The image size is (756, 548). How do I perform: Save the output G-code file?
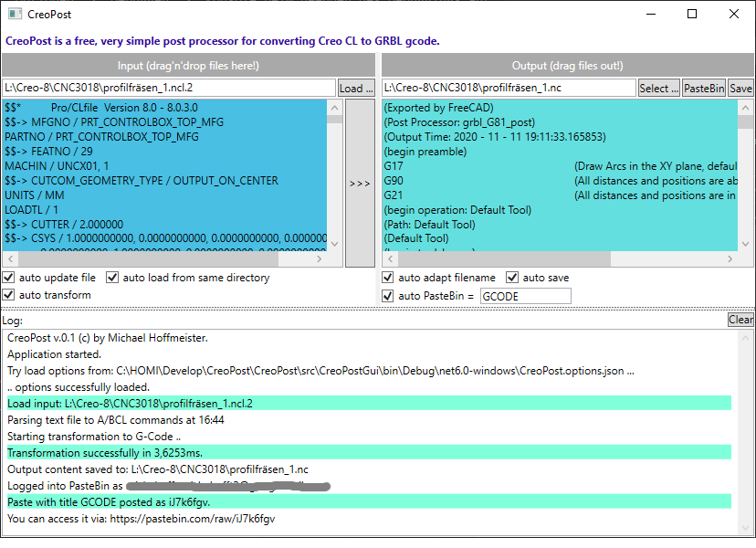pyautogui.click(x=740, y=89)
